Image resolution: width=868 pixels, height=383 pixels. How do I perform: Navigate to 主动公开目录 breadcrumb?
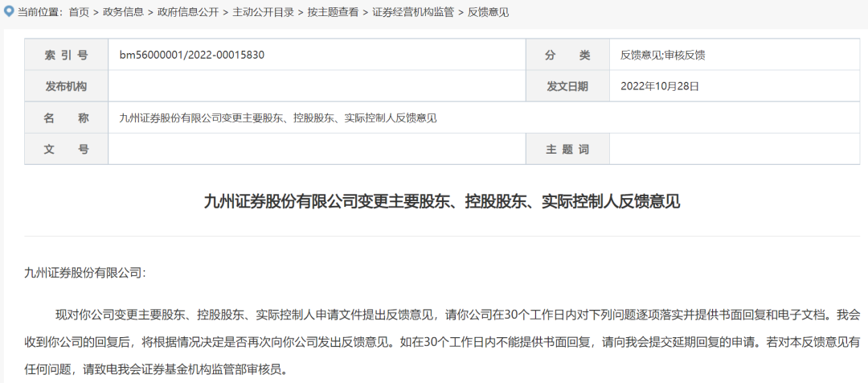coord(263,12)
